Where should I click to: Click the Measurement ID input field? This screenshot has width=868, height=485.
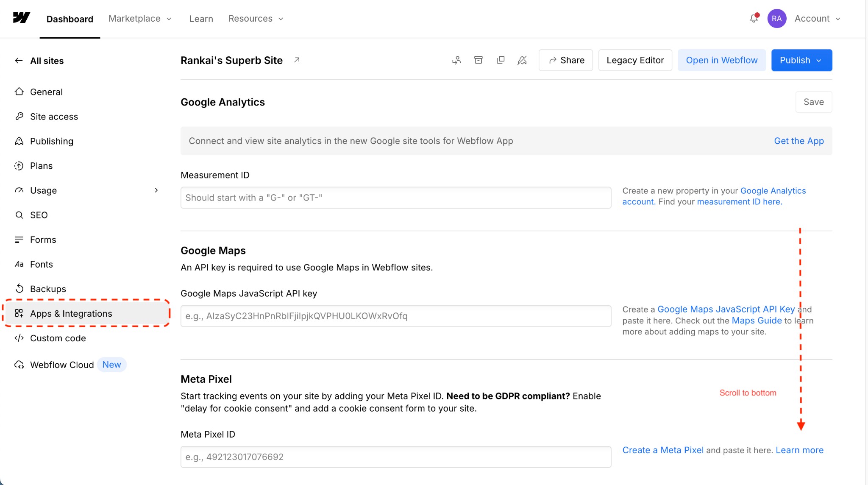(395, 197)
